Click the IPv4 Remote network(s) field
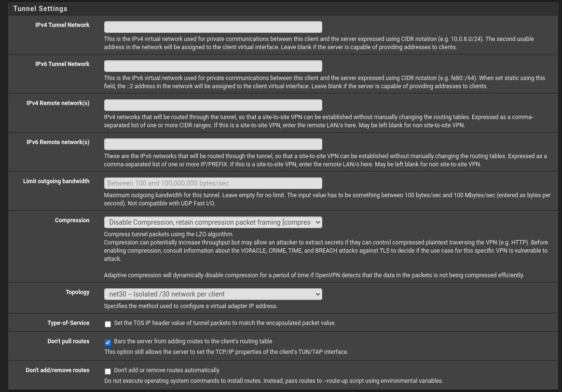The height and width of the screenshot is (392, 562). [x=213, y=105]
